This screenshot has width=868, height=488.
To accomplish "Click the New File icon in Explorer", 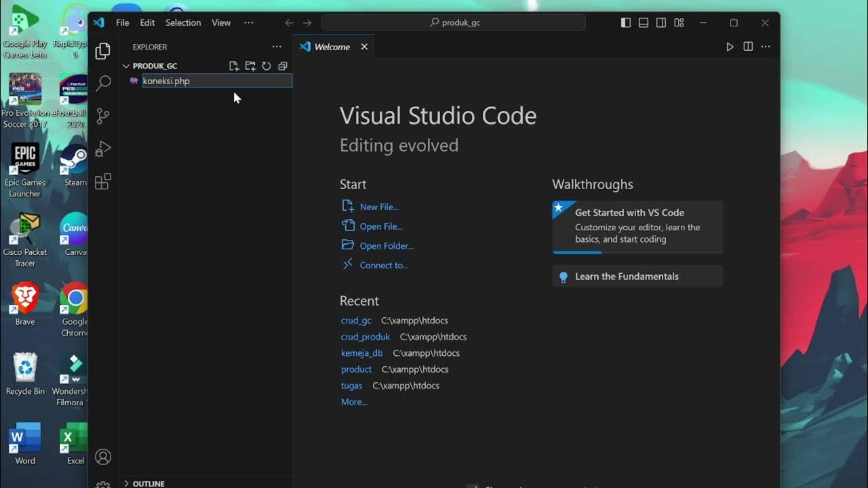I will click(234, 66).
